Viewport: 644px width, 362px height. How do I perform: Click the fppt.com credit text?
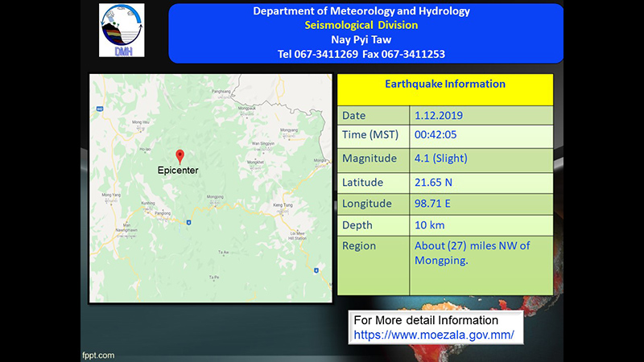[x=98, y=356]
